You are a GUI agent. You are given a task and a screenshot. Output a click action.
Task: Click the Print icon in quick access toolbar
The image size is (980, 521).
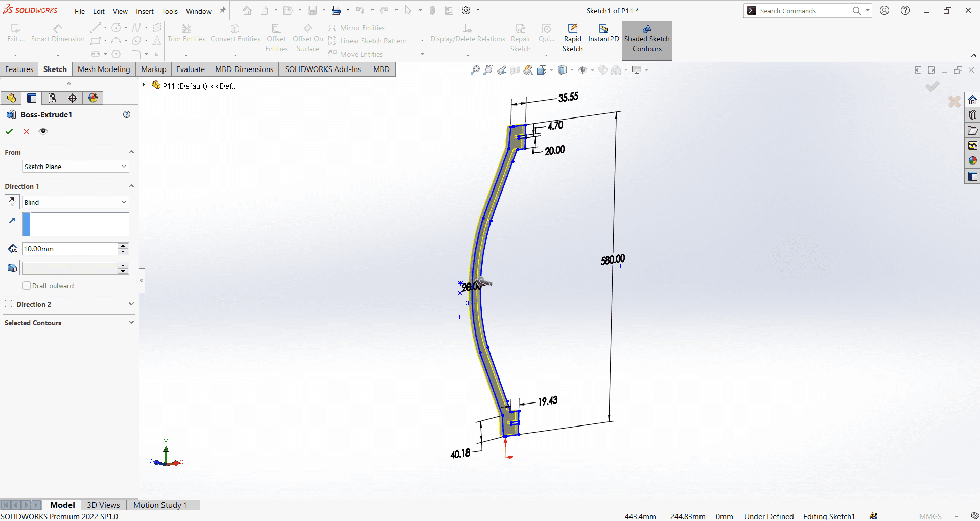[x=336, y=11]
